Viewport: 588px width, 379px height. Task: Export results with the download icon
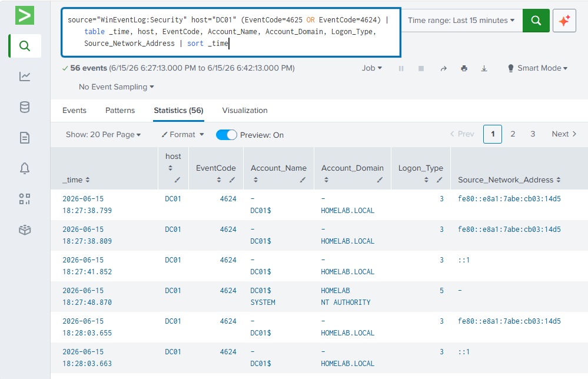(484, 68)
